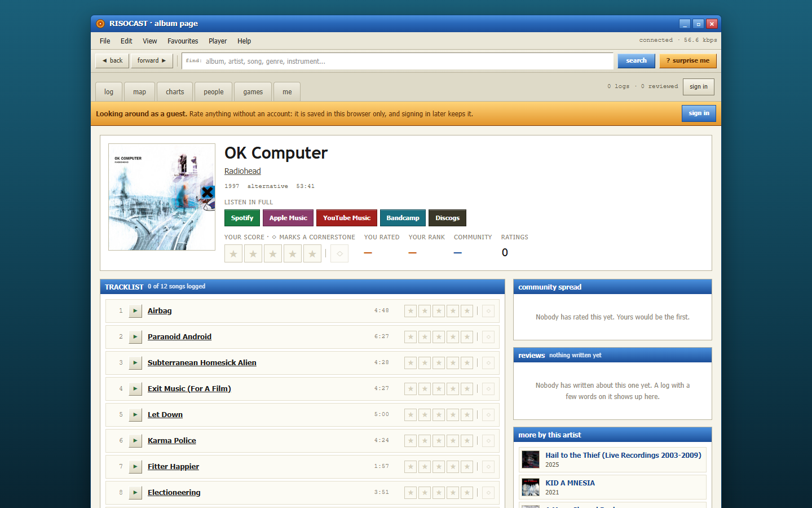Switch to the map tab
812x508 pixels.
(140, 92)
